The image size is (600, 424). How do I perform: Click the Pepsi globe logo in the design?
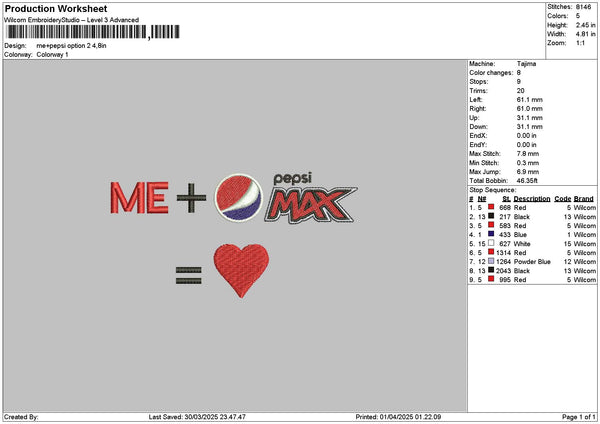pyautogui.click(x=238, y=198)
